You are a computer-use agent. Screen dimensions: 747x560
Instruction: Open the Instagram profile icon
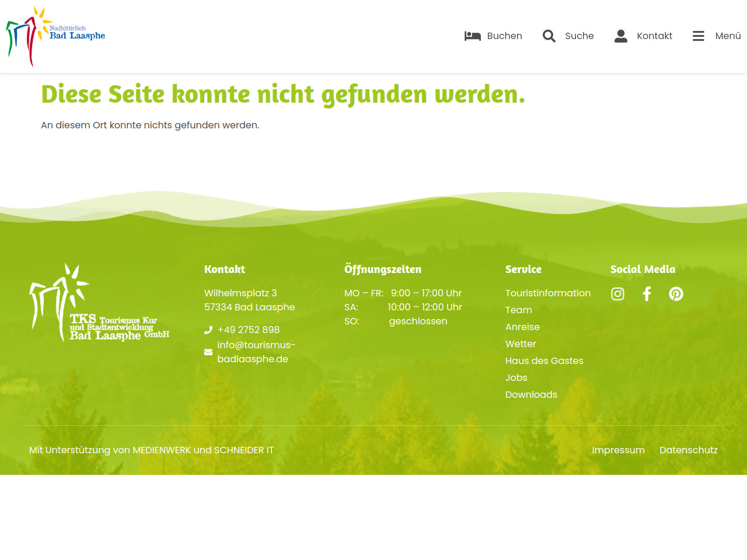coord(617,294)
